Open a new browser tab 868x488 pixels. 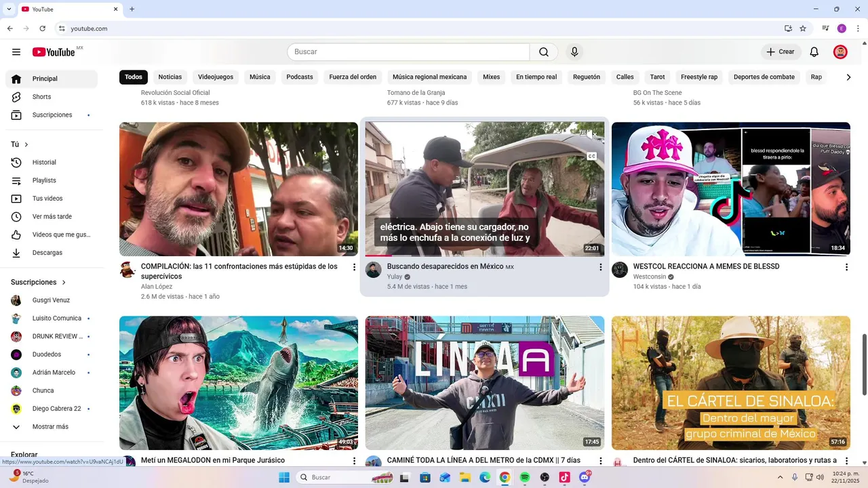click(132, 9)
